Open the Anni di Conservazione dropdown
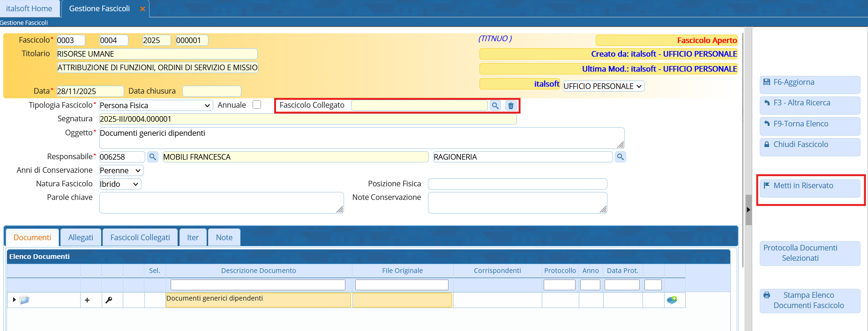 (121, 170)
